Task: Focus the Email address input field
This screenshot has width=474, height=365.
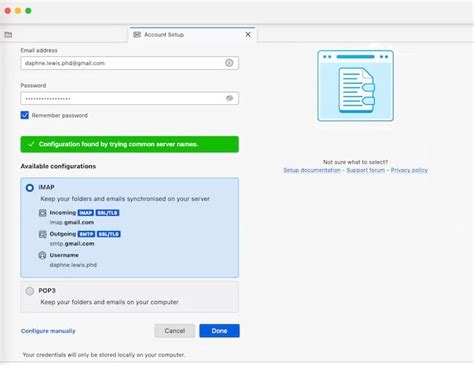Action: pos(129,63)
